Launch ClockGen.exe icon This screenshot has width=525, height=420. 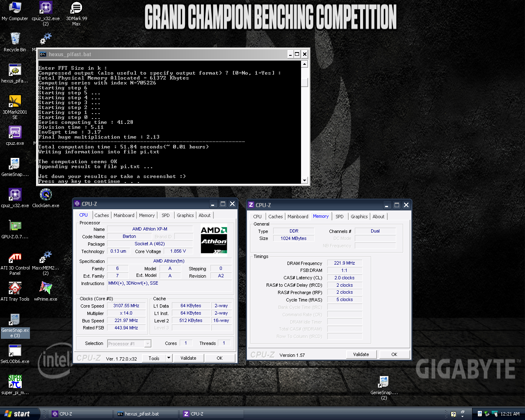(46, 198)
